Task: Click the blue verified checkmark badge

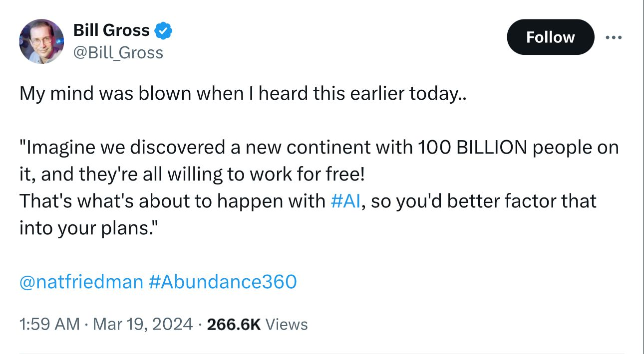Action: [x=163, y=31]
